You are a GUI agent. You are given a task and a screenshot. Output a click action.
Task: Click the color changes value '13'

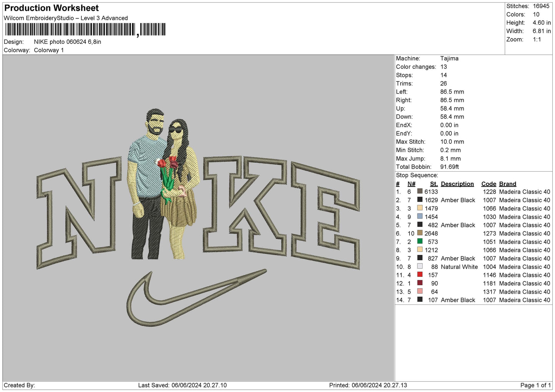(444, 67)
